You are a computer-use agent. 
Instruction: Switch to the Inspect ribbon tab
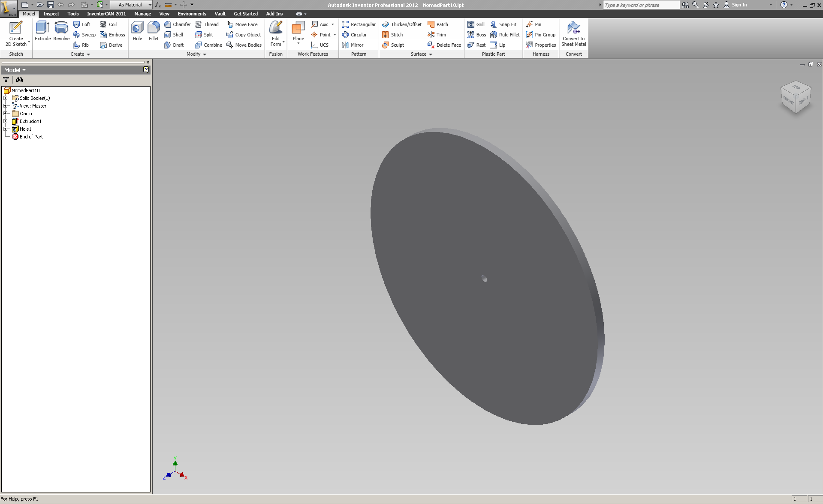pyautogui.click(x=51, y=14)
